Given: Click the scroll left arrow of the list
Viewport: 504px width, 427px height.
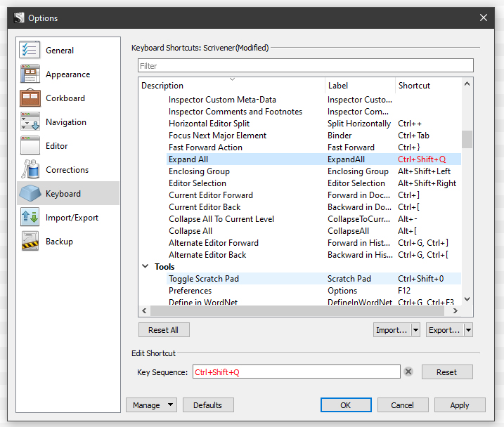Looking at the screenshot, I should pyautogui.click(x=144, y=311).
